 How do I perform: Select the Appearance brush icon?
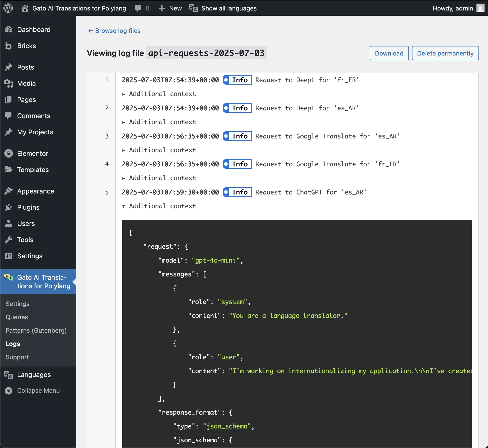pos(9,191)
